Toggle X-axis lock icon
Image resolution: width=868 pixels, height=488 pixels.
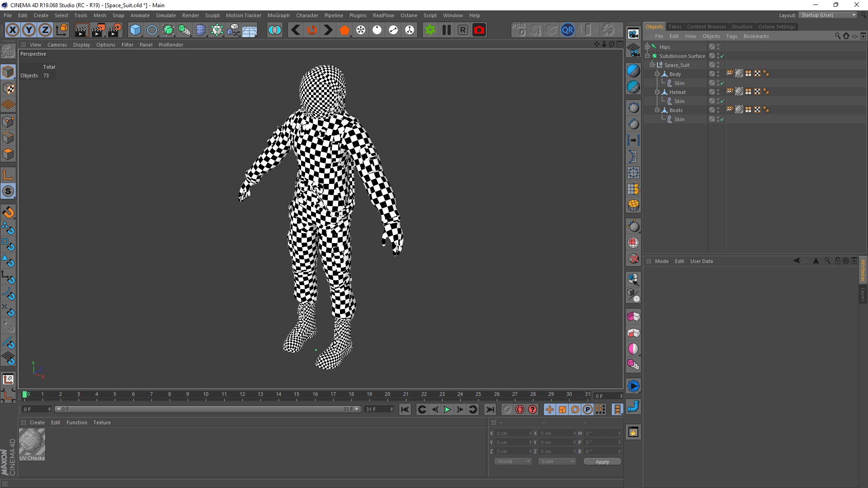point(13,30)
